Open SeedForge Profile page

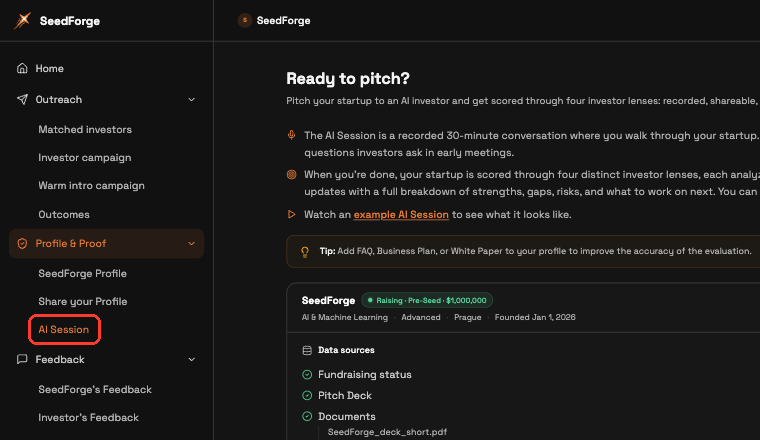(82, 273)
